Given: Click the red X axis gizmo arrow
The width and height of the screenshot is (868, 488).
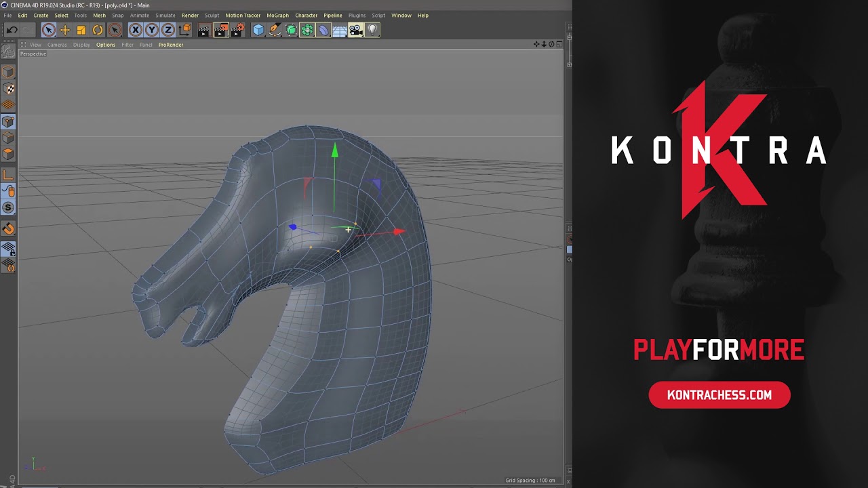Looking at the screenshot, I should 399,232.
